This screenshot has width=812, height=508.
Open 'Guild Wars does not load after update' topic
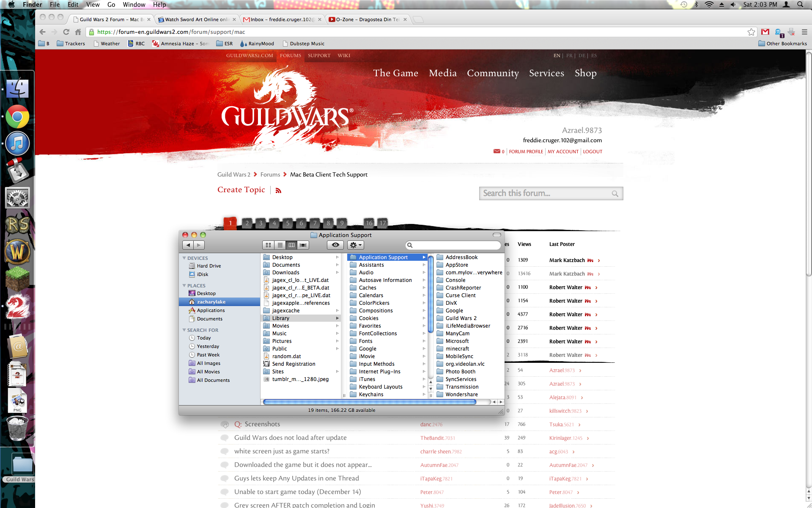click(x=290, y=438)
